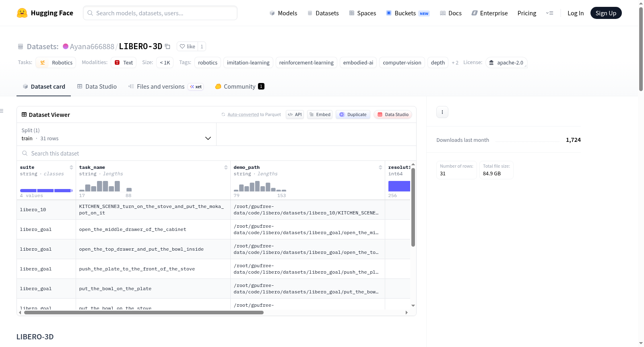Click the sort icon on task_name column
The height and width of the screenshot is (347, 644).
[x=226, y=167]
